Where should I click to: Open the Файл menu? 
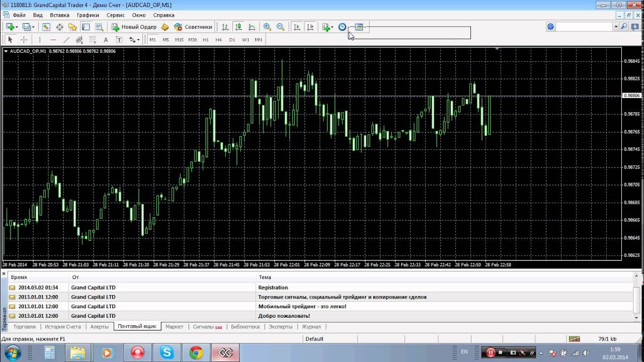pyautogui.click(x=19, y=15)
